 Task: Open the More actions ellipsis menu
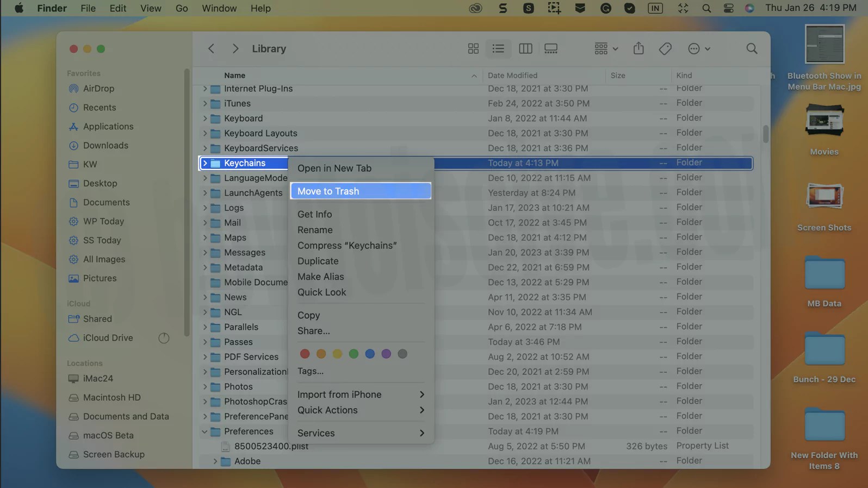click(x=699, y=49)
